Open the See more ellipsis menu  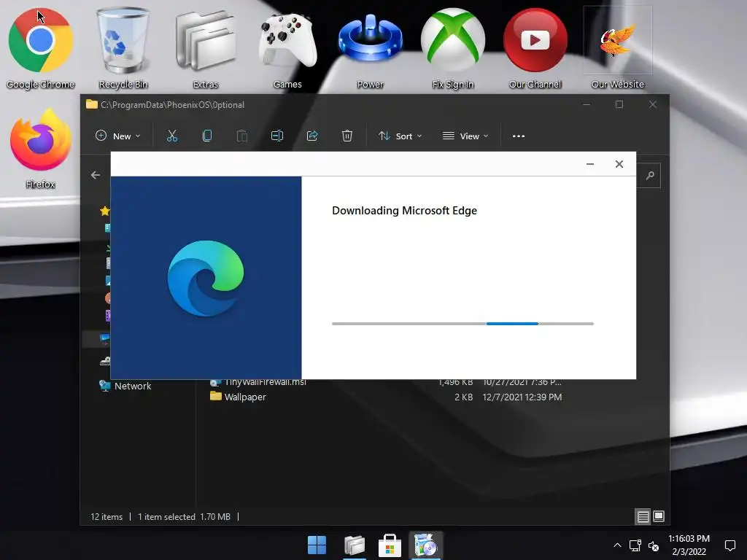click(519, 136)
